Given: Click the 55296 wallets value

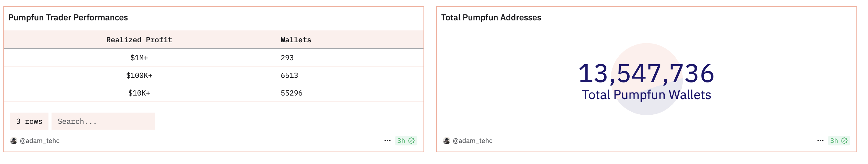Looking at the screenshot, I should tap(291, 93).
